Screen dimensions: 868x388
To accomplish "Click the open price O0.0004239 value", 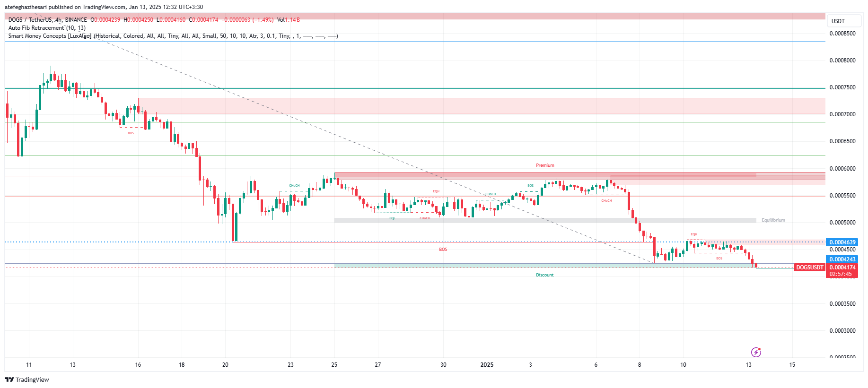I will [105, 20].
